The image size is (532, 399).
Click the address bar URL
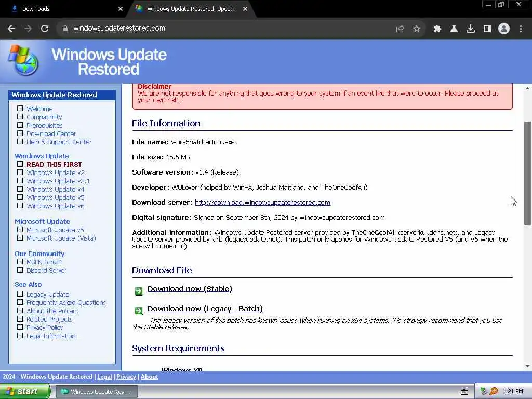tap(119, 28)
